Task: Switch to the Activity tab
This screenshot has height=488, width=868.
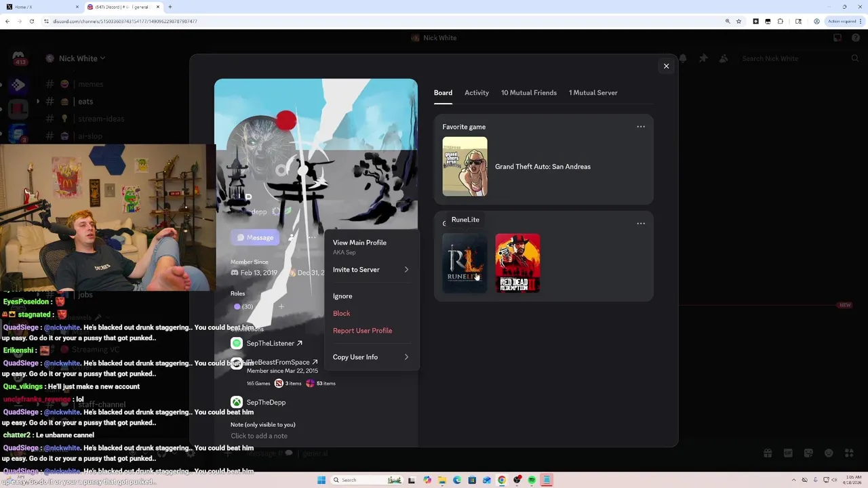Action: (477, 93)
